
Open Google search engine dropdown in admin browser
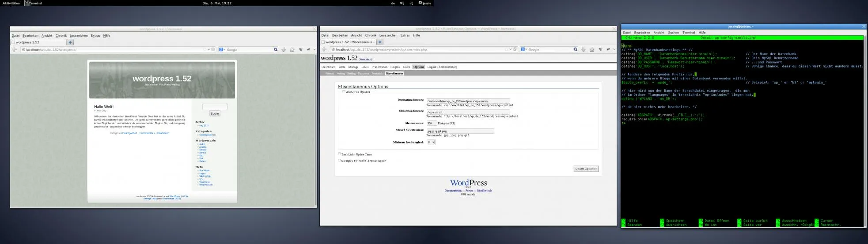coord(524,49)
